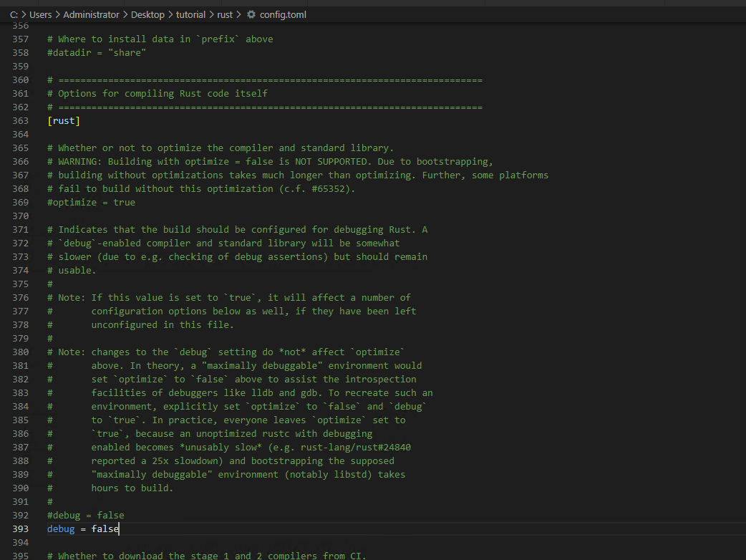Expand the tutorial folder breadcrumb
Viewport: 746px width, 560px height.
coord(190,14)
